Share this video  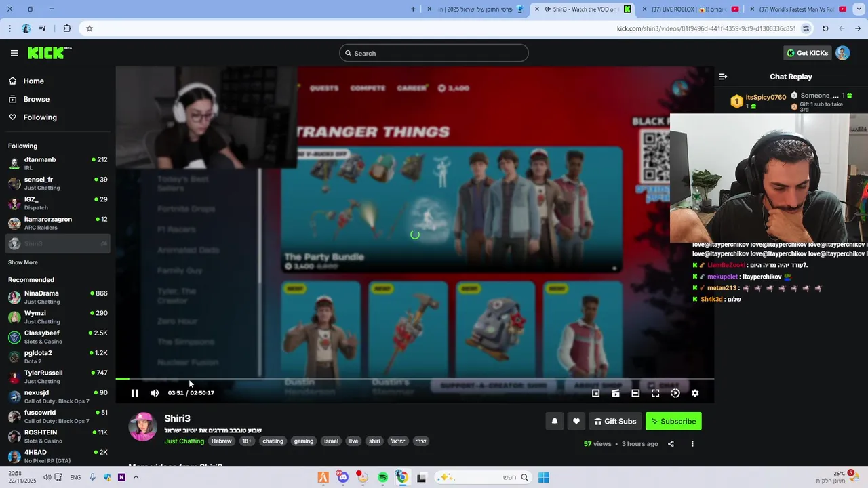pyautogui.click(x=671, y=444)
